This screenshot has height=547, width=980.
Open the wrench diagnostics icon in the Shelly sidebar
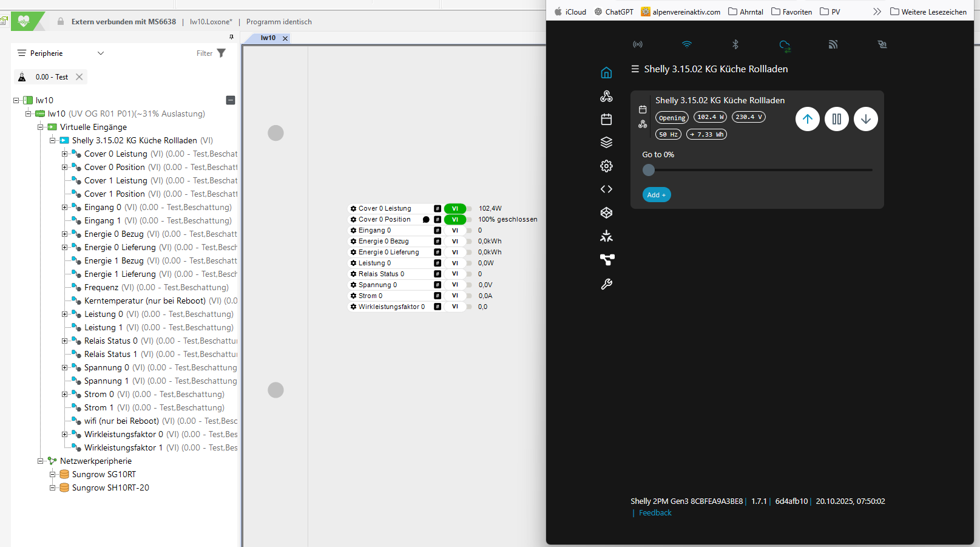pos(606,284)
